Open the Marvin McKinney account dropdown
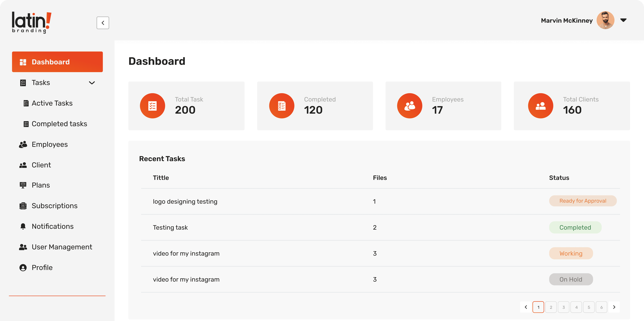Viewport: 644px width, 321px height. point(623,20)
